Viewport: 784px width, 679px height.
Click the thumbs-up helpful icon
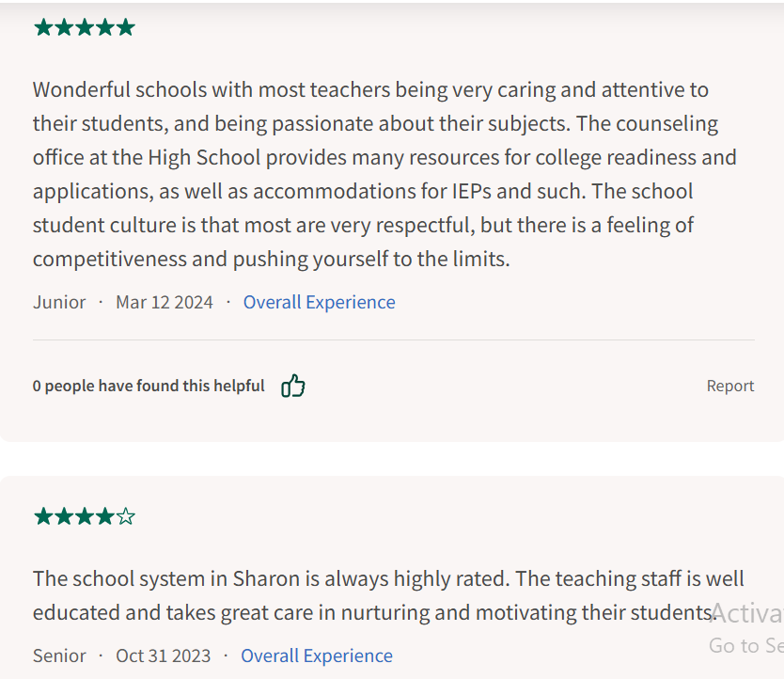click(x=293, y=386)
